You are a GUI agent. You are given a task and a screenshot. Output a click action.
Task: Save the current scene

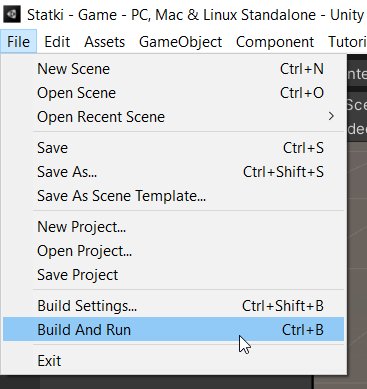[173, 148]
